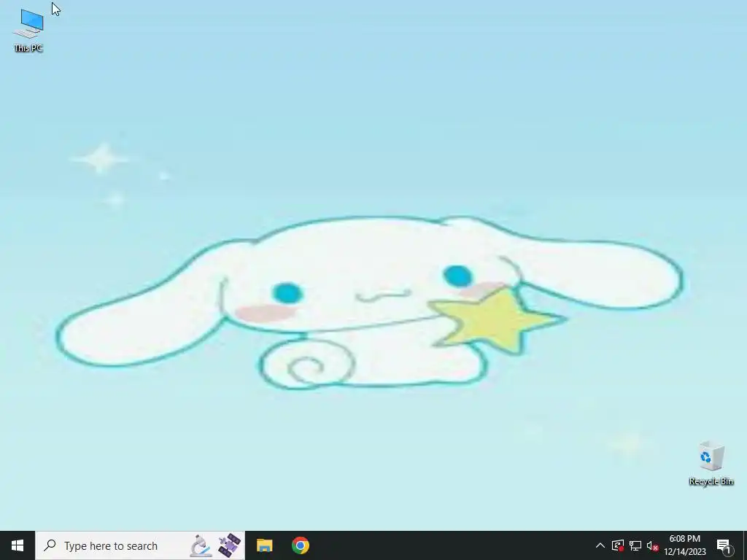Select the Recycle Bin desktop icon
The image size is (747, 560).
pos(711,464)
